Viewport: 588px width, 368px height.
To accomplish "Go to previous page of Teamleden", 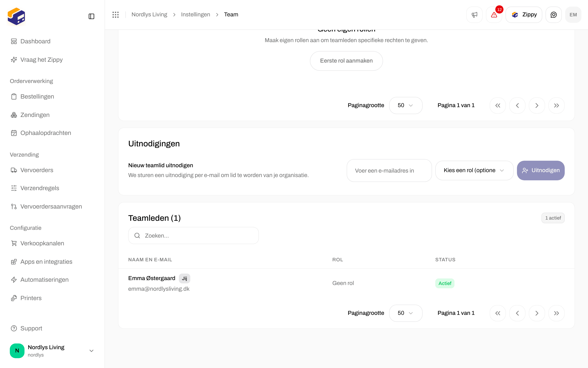I will [x=517, y=313].
